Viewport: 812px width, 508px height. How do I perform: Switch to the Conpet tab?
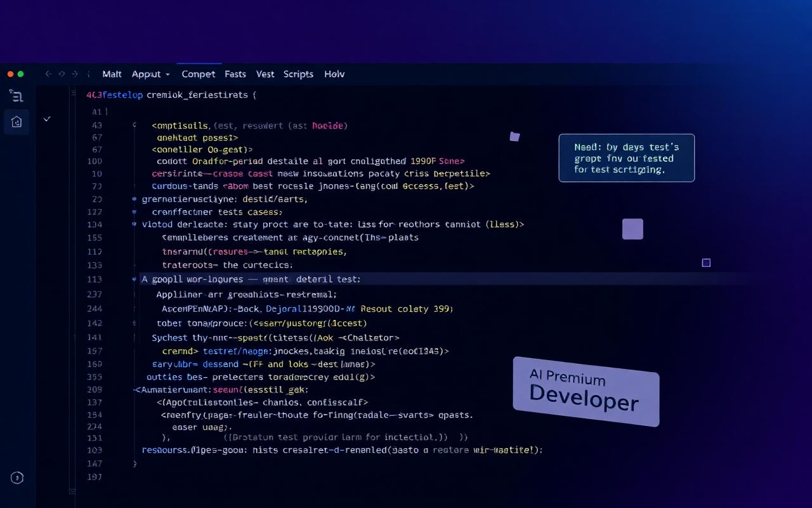[199, 74]
